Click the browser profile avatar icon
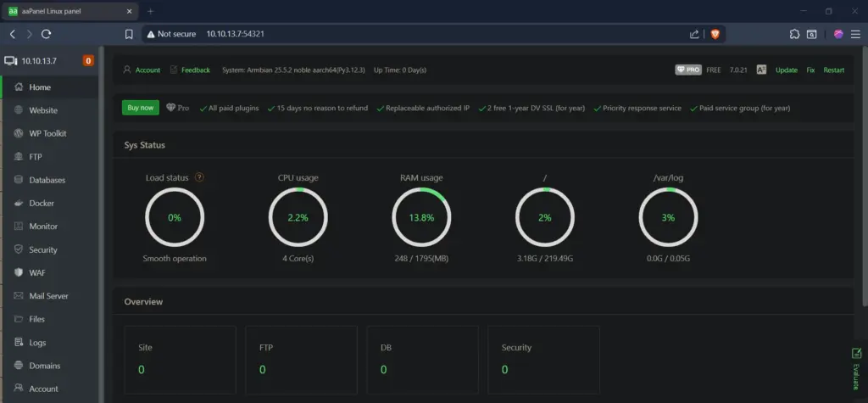Viewport: 868px width, 403px height. click(838, 34)
